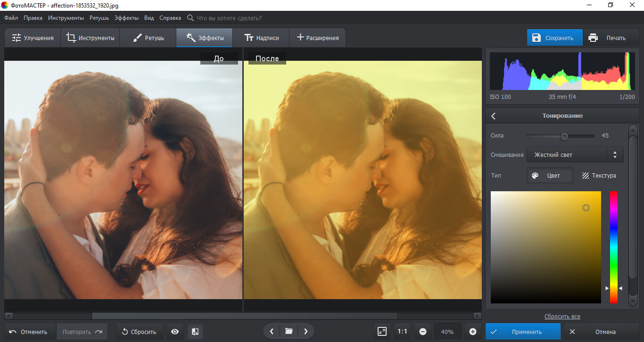644x342 pixels.
Task: Click the fit-to-screen icon
Action: click(x=382, y=332)
